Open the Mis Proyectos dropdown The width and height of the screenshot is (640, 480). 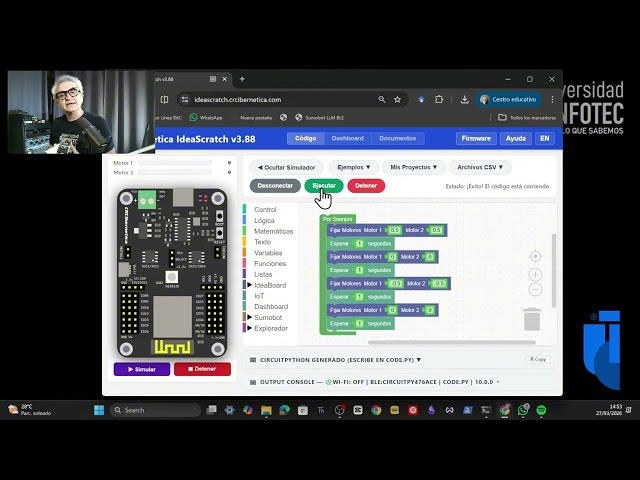[x=413, y=167]
